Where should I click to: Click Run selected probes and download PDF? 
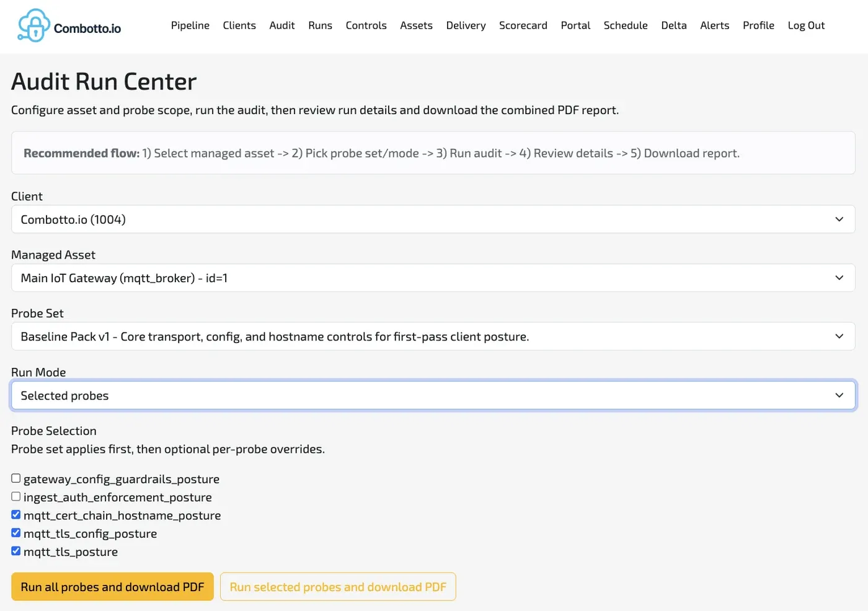[337, 586]
